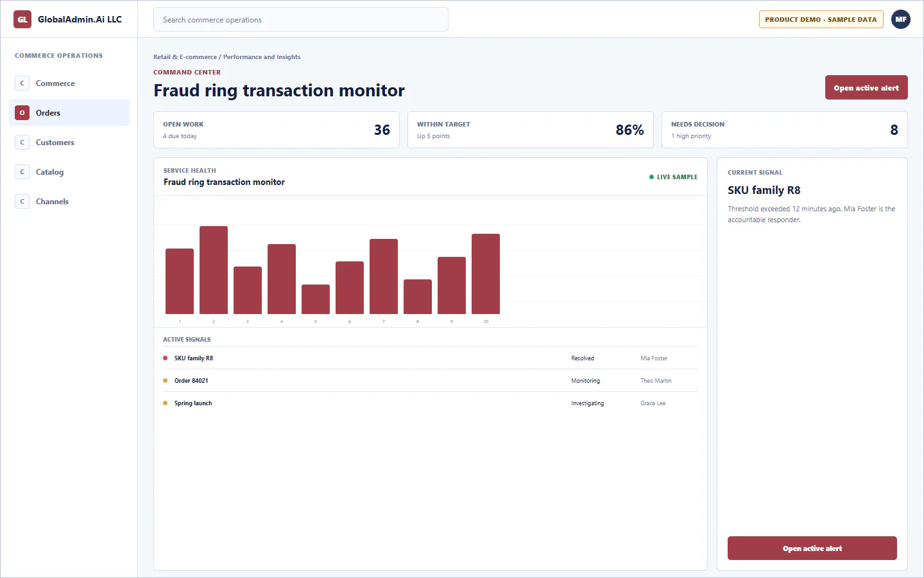
Task: Open the MF user avatar
Action: point(901,19)
